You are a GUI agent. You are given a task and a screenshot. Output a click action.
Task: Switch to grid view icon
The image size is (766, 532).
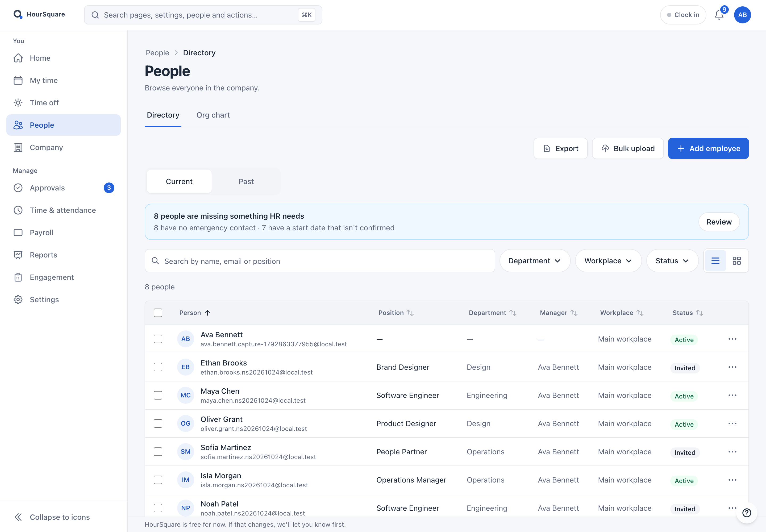point(737,261)
